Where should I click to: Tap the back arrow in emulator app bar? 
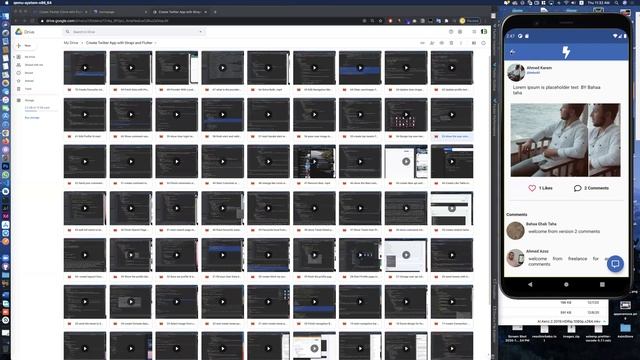click(513, 52)
